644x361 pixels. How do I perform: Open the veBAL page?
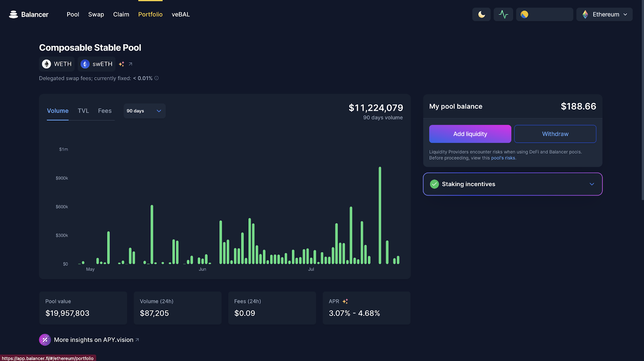(x=181, y=14)
